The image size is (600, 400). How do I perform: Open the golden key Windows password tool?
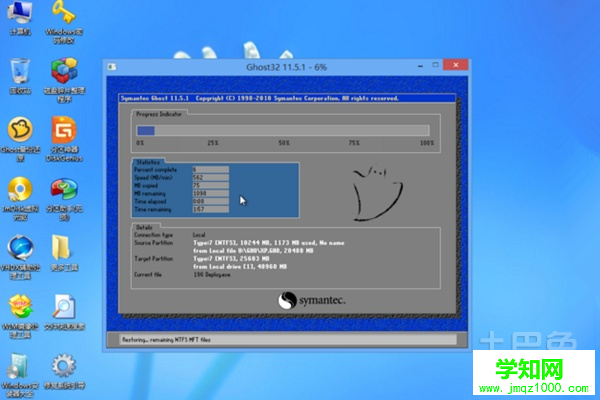tap(64, 21)
